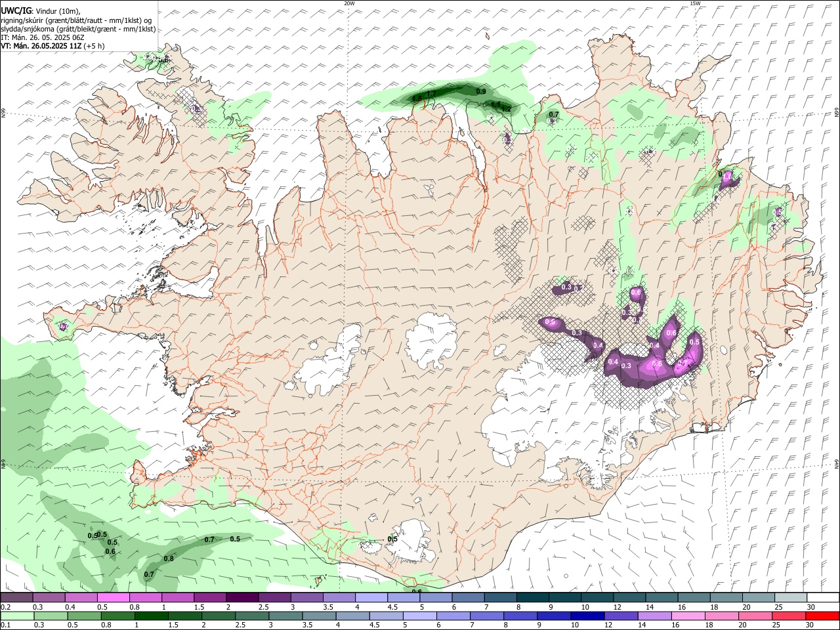Pick the bright pink 0.5 swatch in purple legend row
840x630 pixels.
click(113, 598)
